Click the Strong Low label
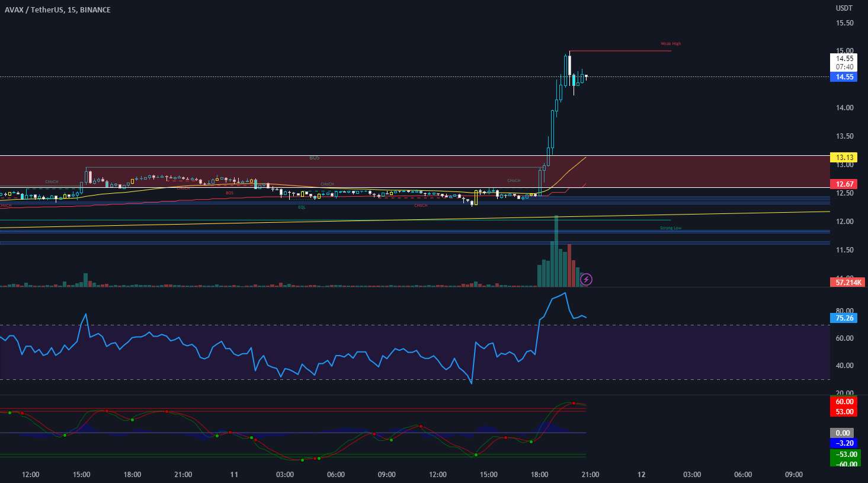 click(x=671, y=228)
